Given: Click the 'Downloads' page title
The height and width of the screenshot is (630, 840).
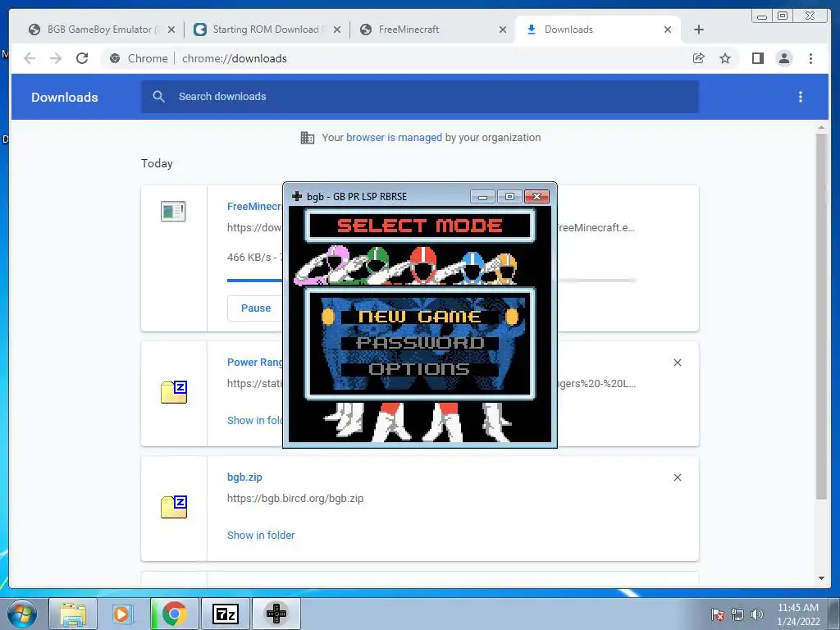Looking at the screenshot, I should tap(65, 97).
